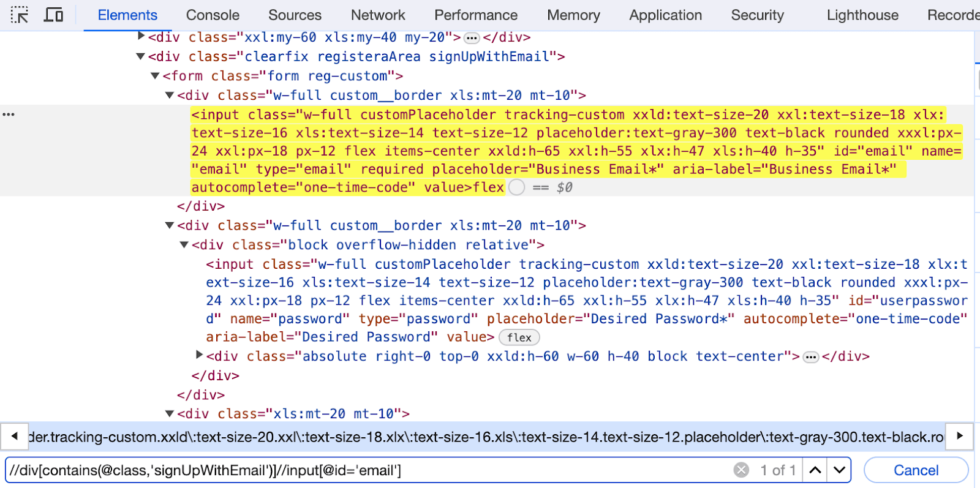Toggle the device toolbar icon
Screen dimensions: 980x488
click(x=53, y=15)
